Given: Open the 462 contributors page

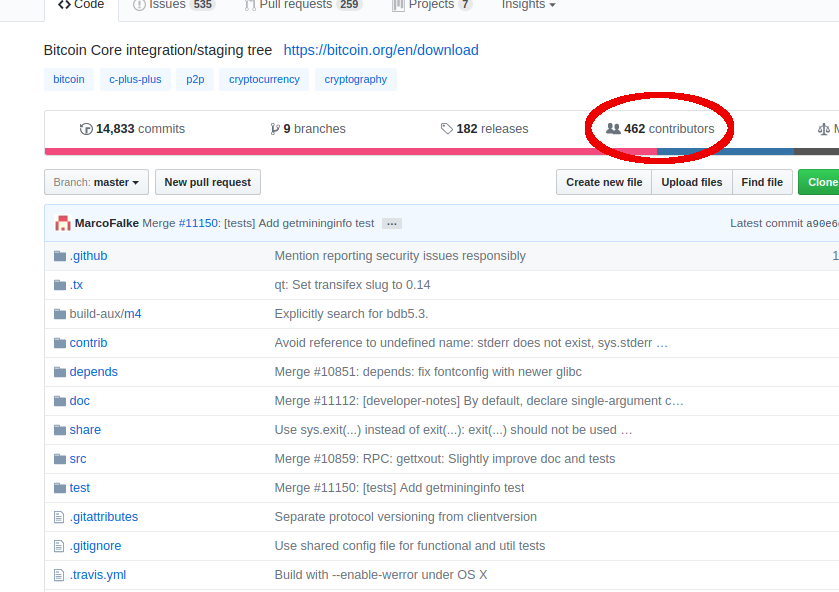Looking at the screenshot, I should 660,129.
